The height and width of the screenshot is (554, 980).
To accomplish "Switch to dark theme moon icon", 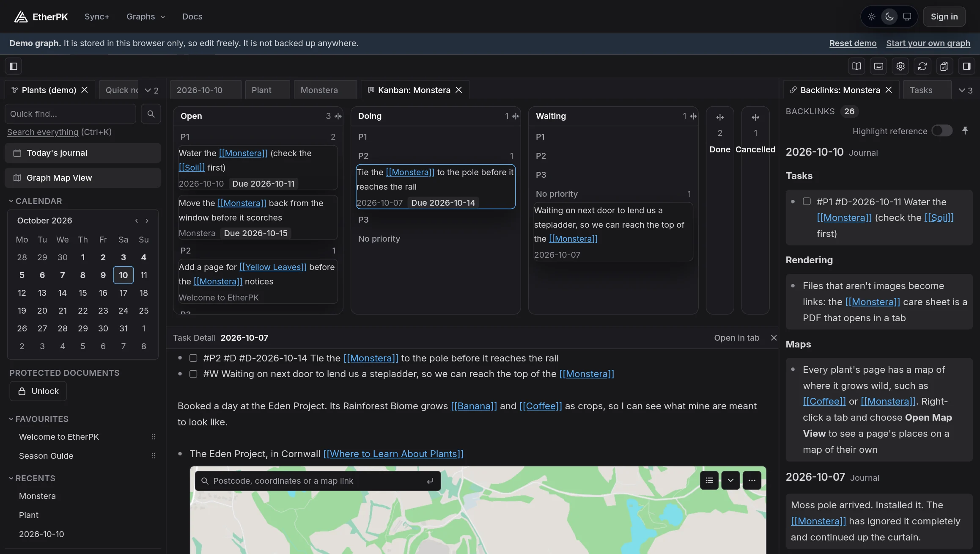I will (x=889, y=17).
